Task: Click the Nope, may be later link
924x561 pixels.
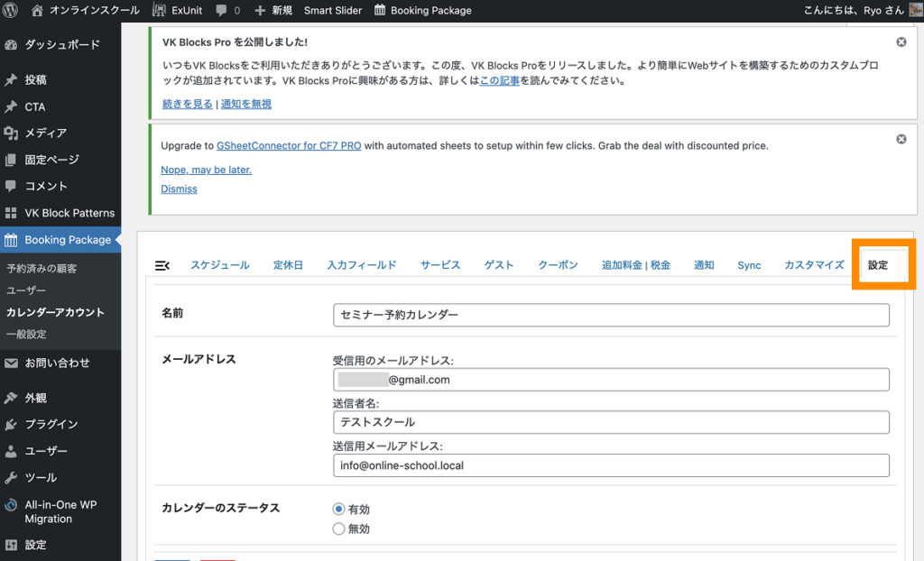Action: pos(206,170)
